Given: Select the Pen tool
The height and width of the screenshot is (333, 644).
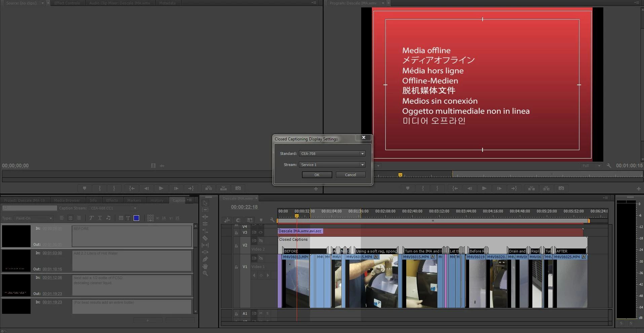Looking at the screenshot, I should coord(205,259).
